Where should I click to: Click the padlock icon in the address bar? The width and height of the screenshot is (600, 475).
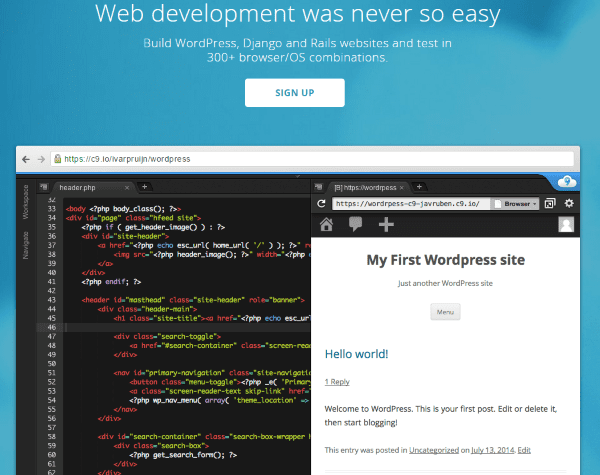(57, 158)
